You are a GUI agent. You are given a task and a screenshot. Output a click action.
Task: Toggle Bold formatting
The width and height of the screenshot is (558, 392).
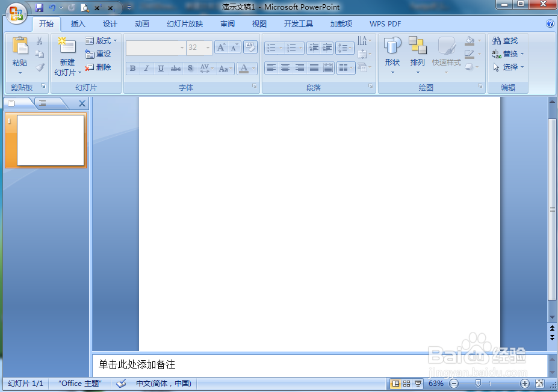point(133,68)
